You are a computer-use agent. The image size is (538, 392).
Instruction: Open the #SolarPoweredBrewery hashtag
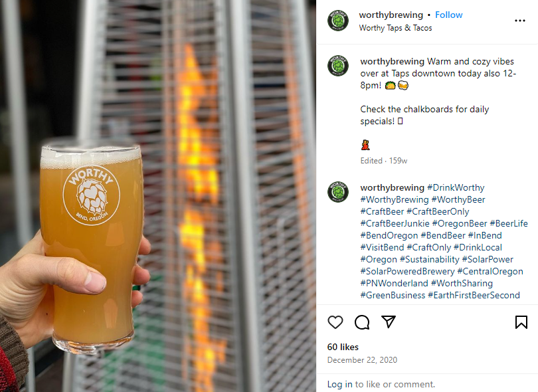tap(407, 271)
